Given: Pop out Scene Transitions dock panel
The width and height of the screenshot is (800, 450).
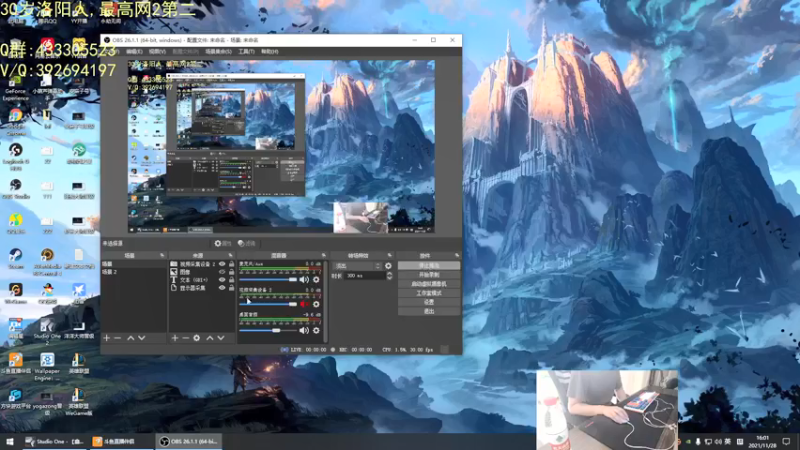Looking at the screenshot, I should (x=390, y=256).
